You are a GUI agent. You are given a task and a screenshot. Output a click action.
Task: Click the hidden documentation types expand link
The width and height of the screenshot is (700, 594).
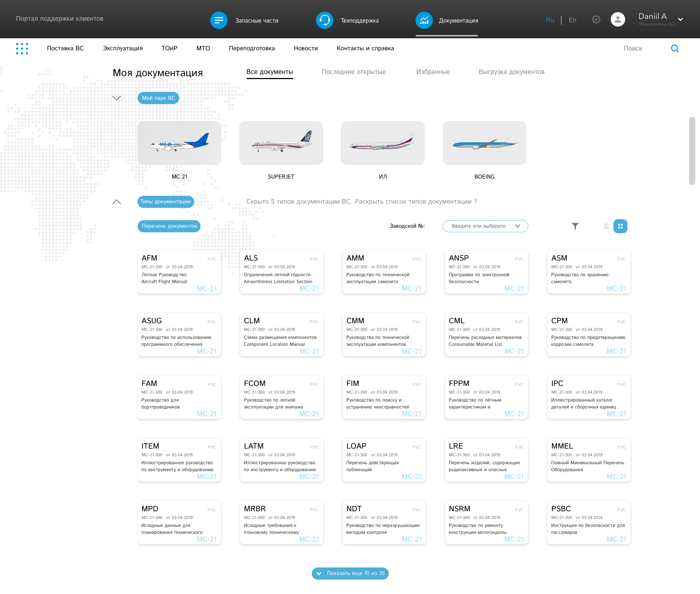(x=362, y=202)
